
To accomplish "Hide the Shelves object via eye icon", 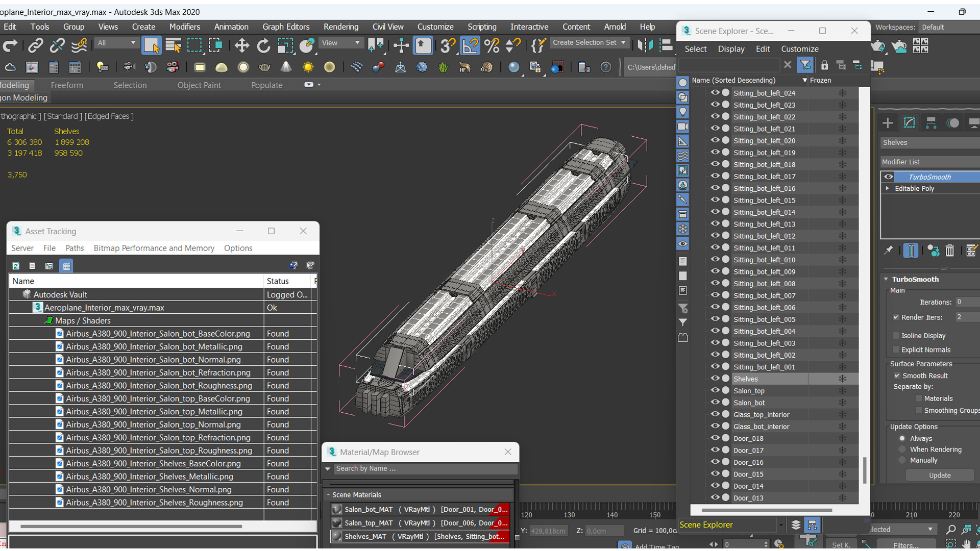I will (715, 379).
